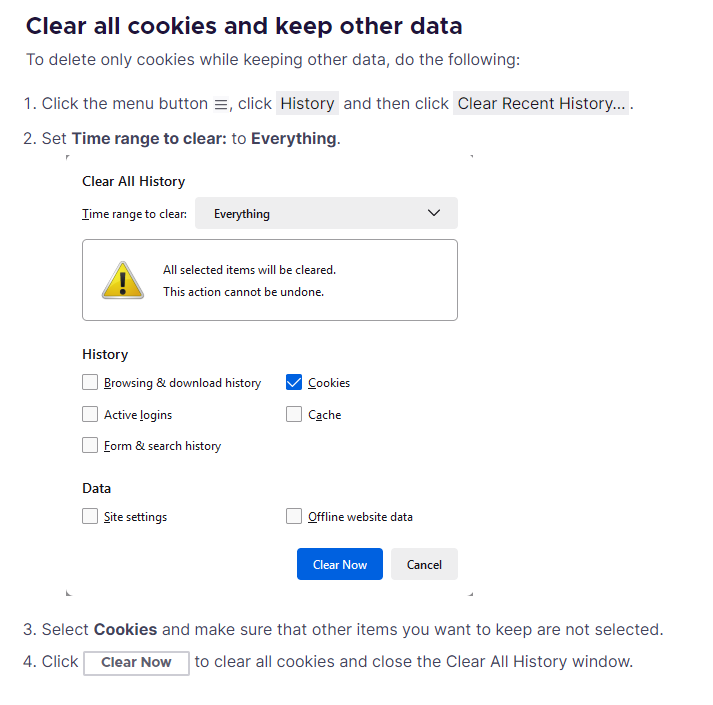This screenshot has width=713, height=705.
Task: Check the Offline website data checkbox
Action: click(x=294, y=516)
